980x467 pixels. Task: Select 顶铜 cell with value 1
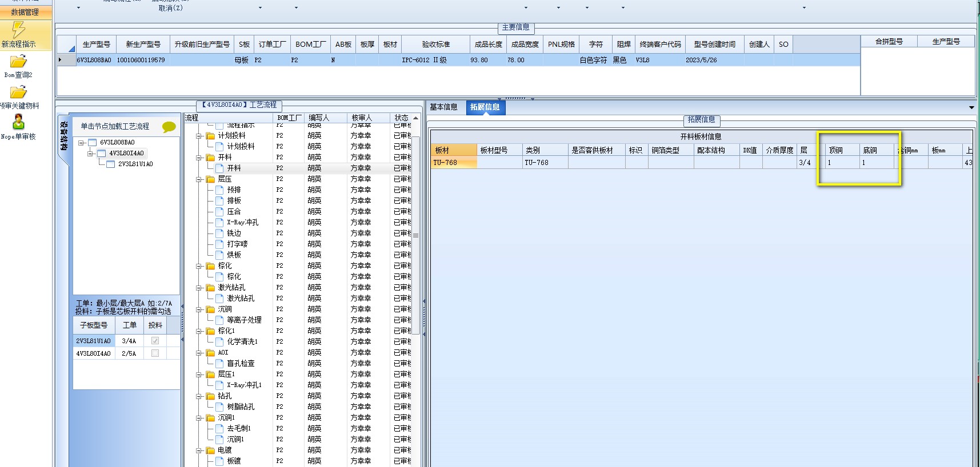click(842, 163)
